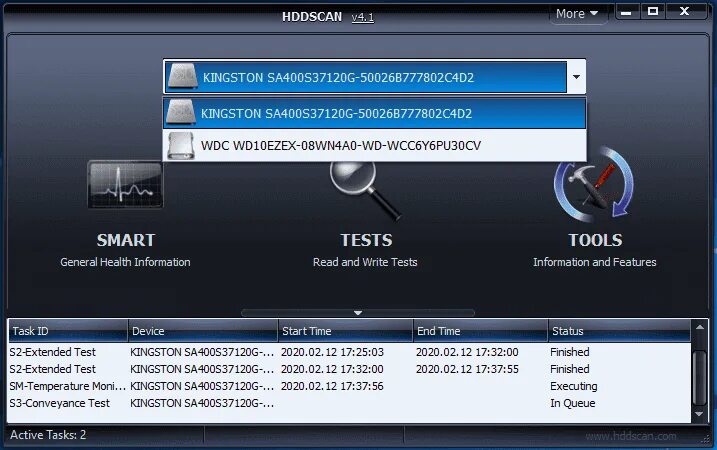
Task: Click the Finished status of the first task
Action: click(569, 352)
